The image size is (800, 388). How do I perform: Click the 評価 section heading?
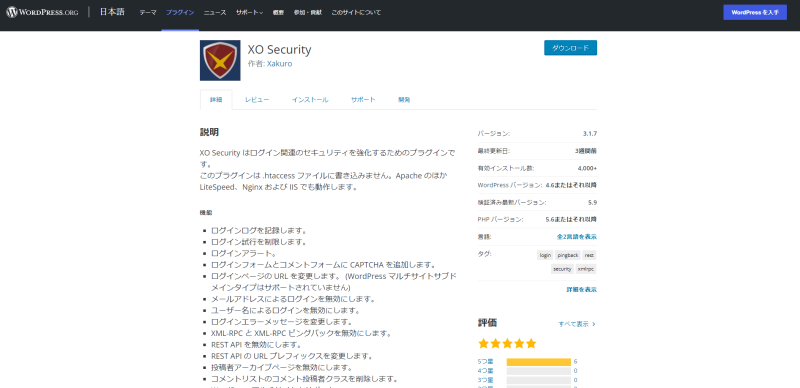[x=487, y=323]
